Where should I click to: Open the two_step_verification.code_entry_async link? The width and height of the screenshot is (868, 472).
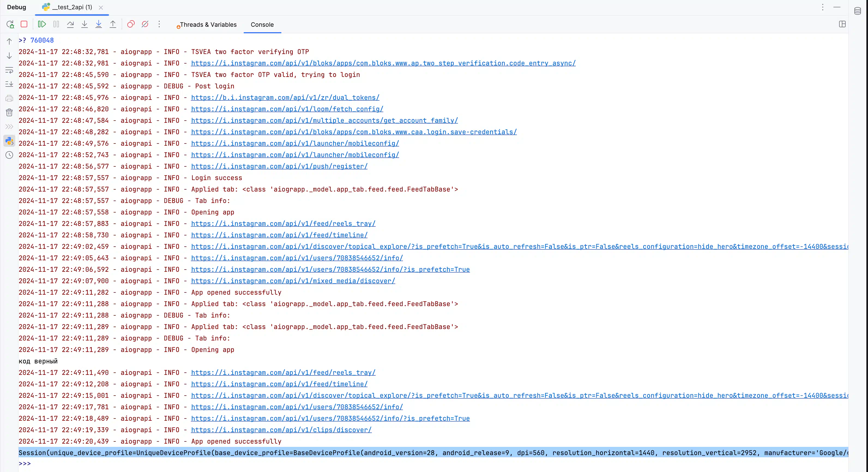pyautogui.click(x=383, y=63)
